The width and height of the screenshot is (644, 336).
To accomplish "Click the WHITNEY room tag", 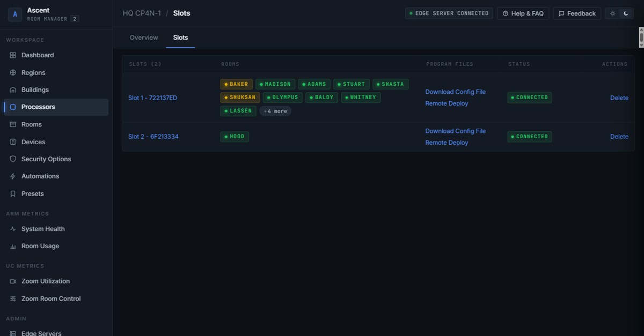I will [361, 98].
